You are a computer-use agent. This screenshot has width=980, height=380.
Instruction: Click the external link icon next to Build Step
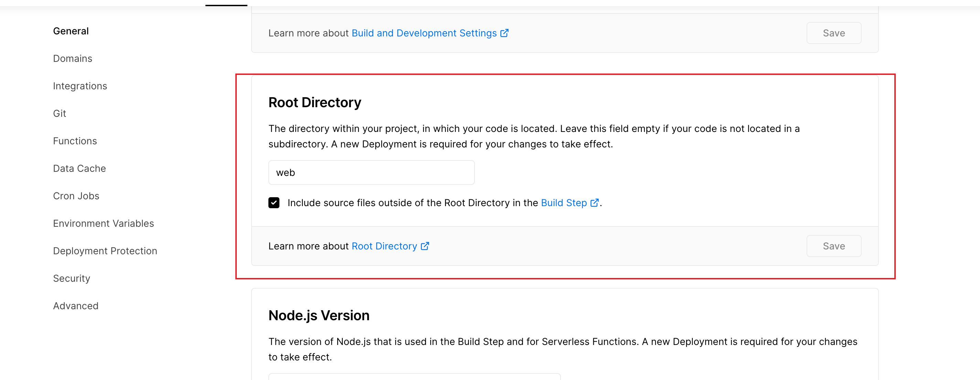coord(595,203)
